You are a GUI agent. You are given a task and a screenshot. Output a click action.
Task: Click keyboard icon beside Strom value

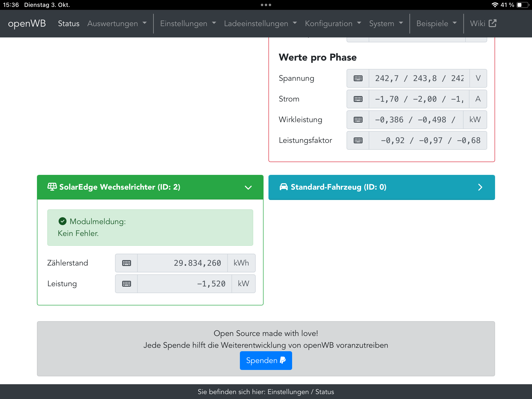358,99
